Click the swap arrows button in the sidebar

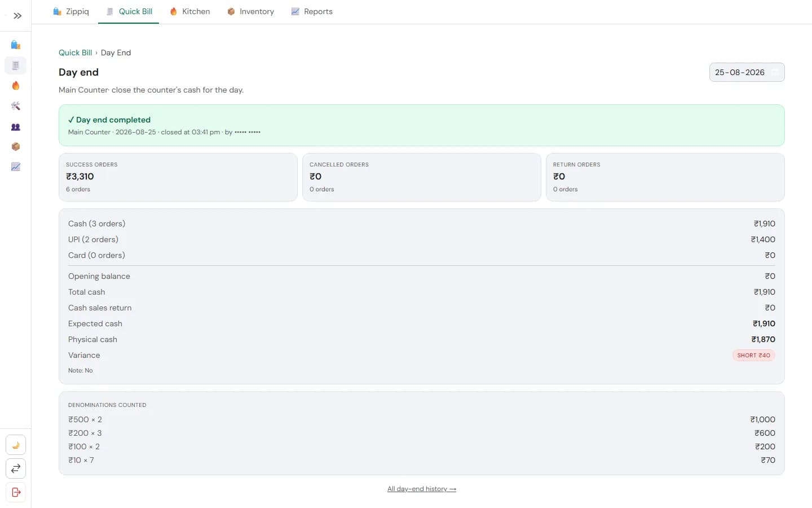pos(16,468)
